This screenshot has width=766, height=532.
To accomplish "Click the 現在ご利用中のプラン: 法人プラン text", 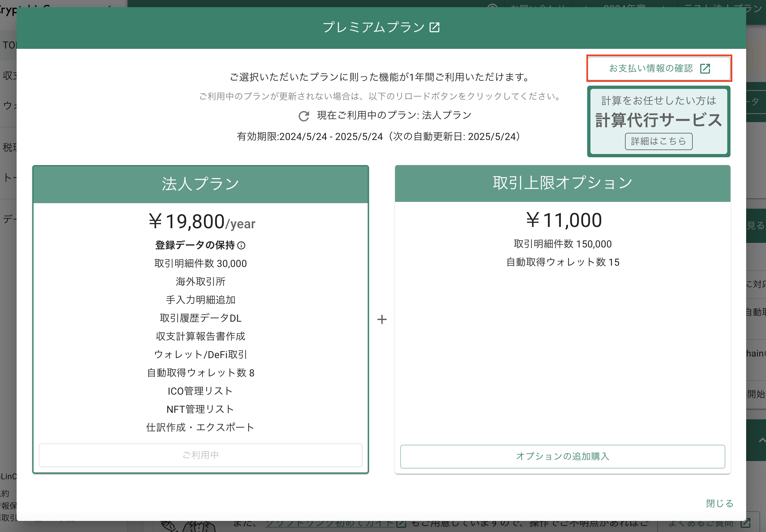I will (394, 115).
